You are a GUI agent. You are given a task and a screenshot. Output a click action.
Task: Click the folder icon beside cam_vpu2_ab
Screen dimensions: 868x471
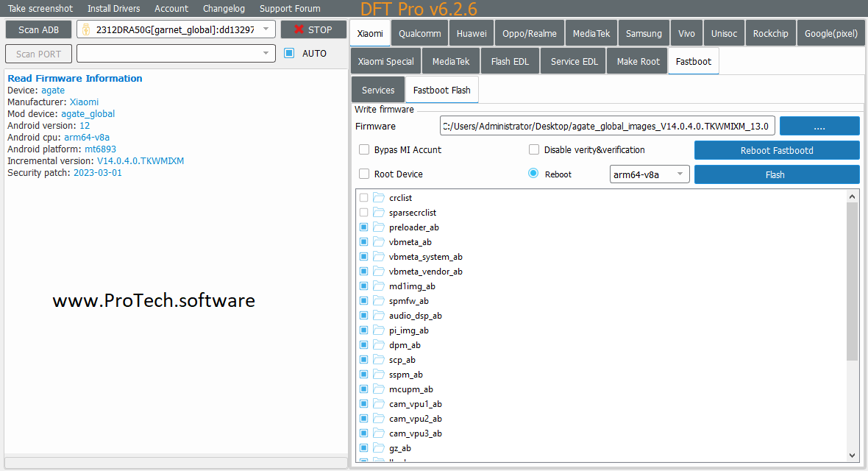(379, 418)
